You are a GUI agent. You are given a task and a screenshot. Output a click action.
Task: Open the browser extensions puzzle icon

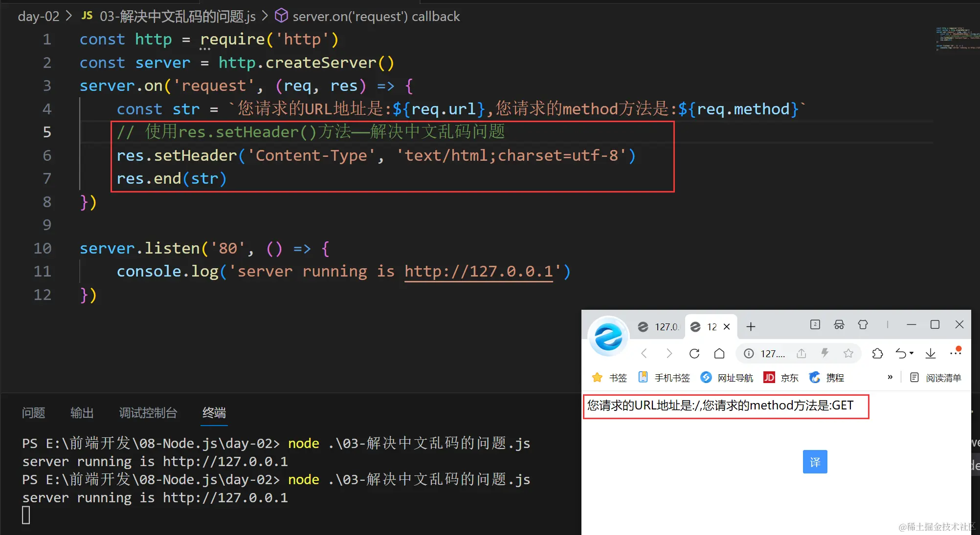click(878, 353)
